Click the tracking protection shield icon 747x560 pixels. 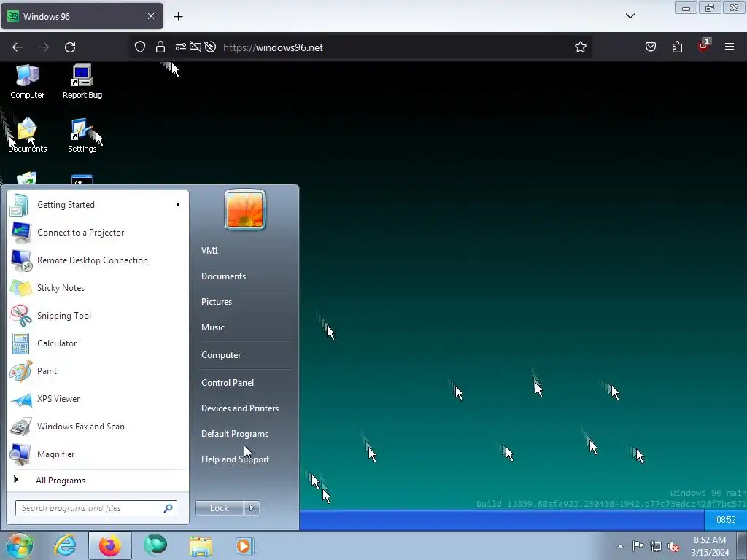(x=139, y=47)
